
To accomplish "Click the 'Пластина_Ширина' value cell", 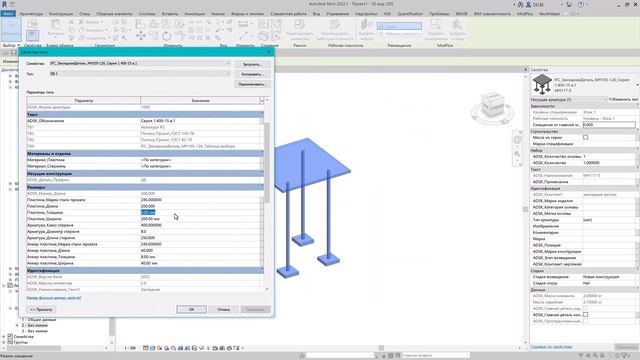I will [200, 219].
